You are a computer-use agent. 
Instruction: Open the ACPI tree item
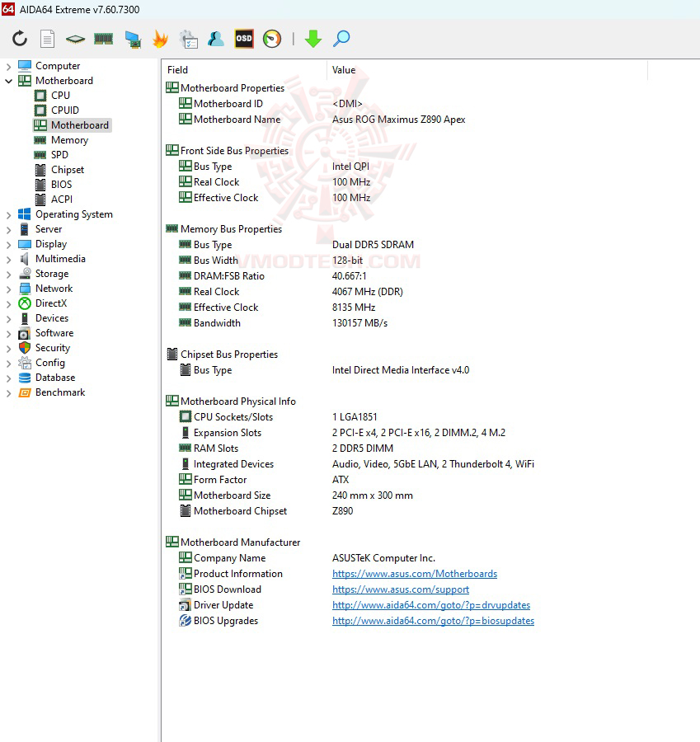click(x=62, y=200)
